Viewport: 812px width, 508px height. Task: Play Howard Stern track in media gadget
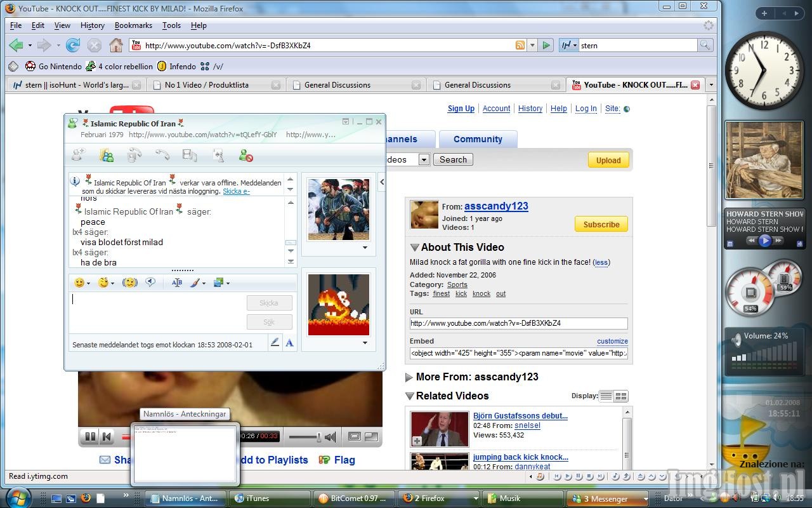tap(764, 241)
